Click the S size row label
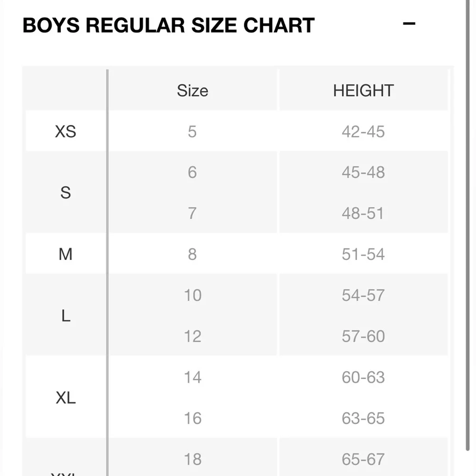The image size is (476, 476). [x=66, y=192]
